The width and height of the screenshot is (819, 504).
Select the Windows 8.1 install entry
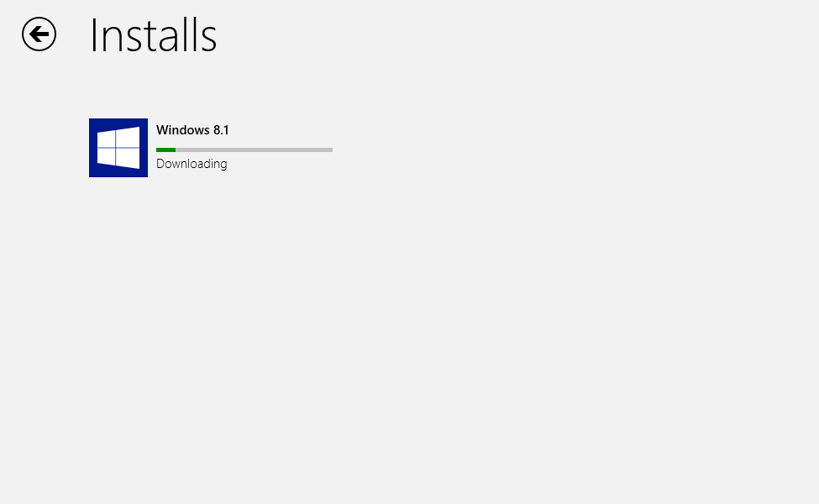(x=211, y=148)
